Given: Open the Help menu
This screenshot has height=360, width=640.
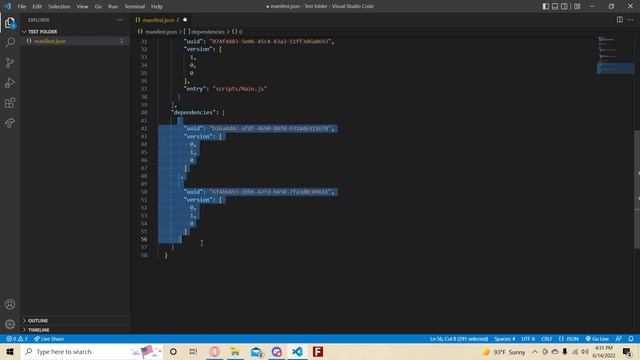Looking at the screenshot, I should 157,7.
